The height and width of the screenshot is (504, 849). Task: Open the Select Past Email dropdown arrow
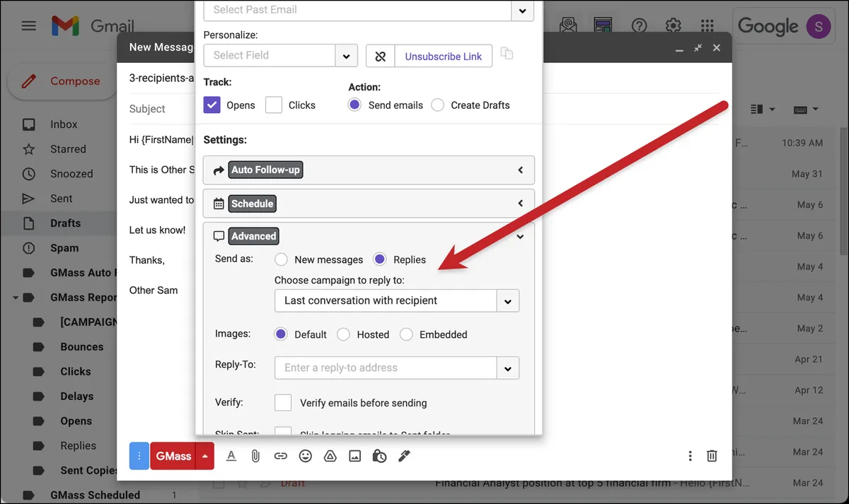(x=522, y=10)
